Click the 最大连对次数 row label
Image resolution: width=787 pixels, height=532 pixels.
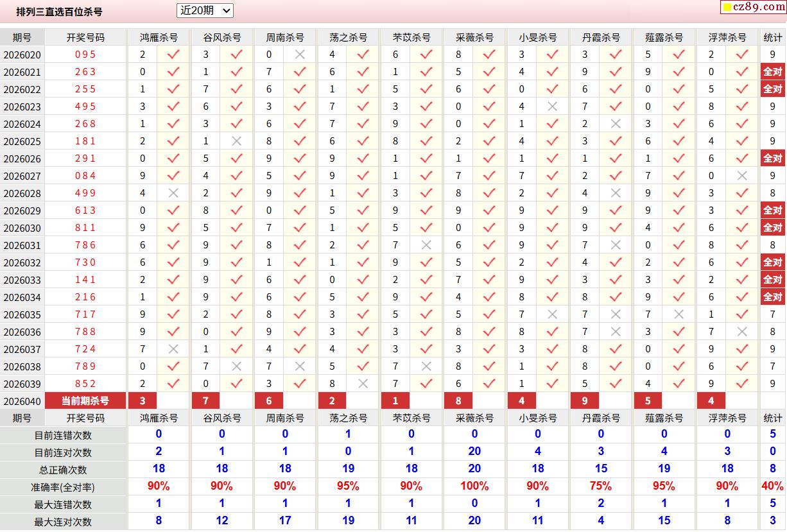point(63,522)
